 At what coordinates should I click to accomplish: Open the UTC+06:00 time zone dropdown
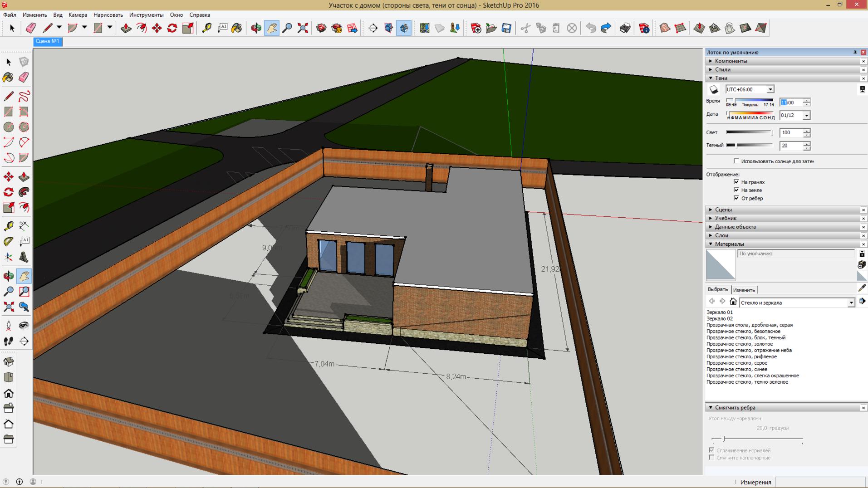770,89
